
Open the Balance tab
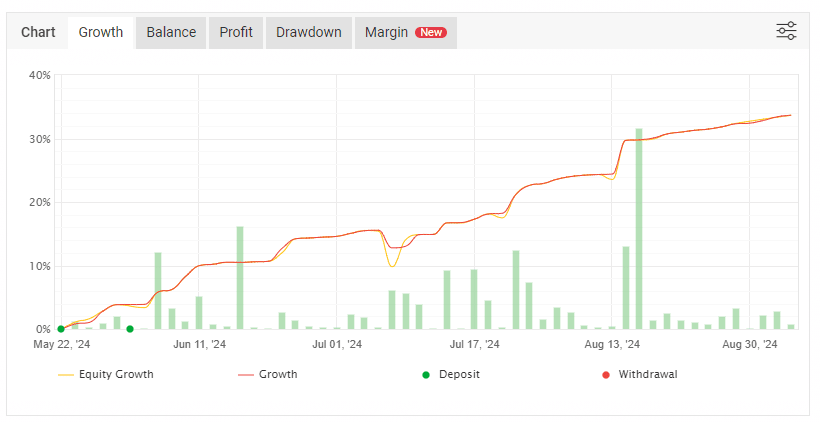171,32
